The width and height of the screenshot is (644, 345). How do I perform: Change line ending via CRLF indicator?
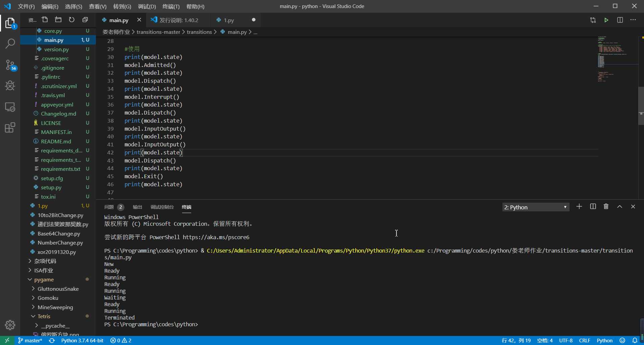[585, 340]
